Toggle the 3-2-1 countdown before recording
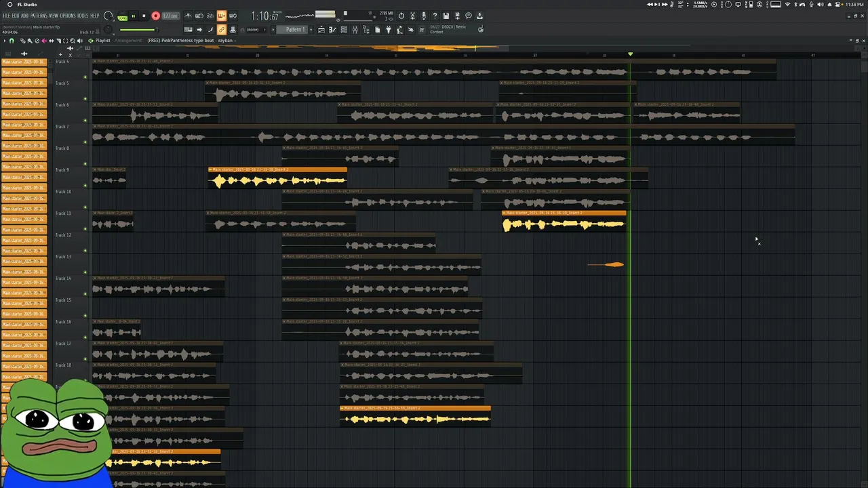 210,16
